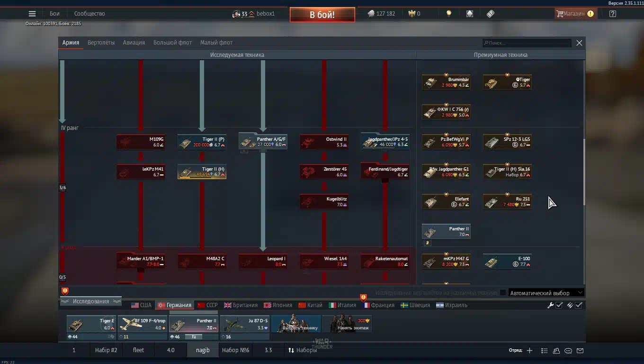Select the E-100 vehicle
Viewport: 644px width, 364px height.
(x=507, y=261)
